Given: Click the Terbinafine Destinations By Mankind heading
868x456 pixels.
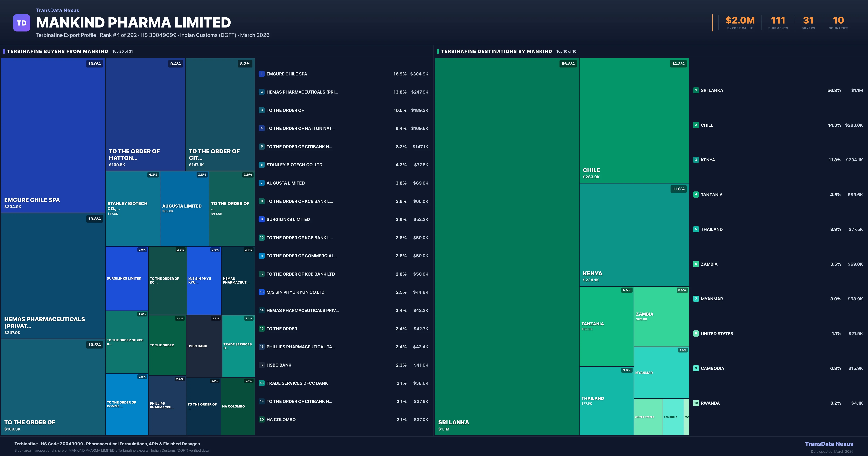Looking at the screenshot, I should pos(496,51).
